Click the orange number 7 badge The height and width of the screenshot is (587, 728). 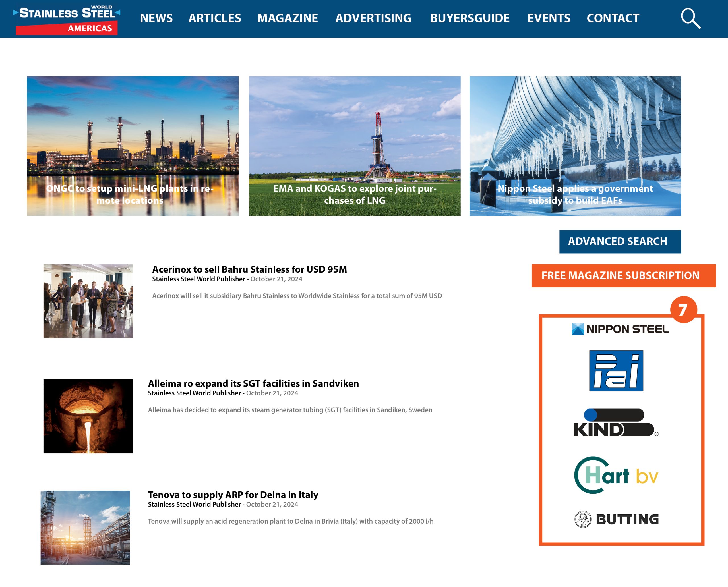tap(683, 309)
